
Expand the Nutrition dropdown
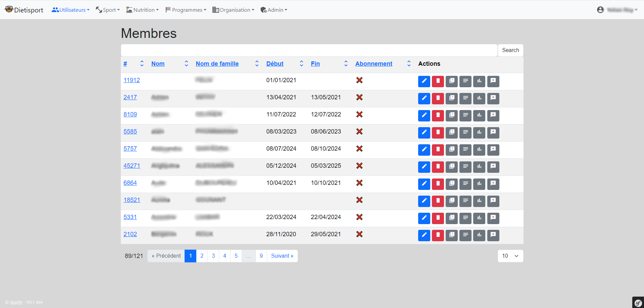(x=142, y=10)
